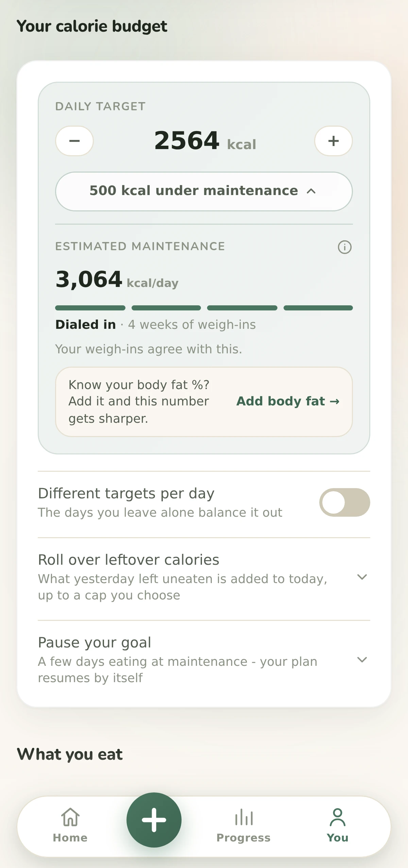Viewport: 408px width, 868px height.
Task: Decrease daily target with minus button
Action: (x=74, y=141)
